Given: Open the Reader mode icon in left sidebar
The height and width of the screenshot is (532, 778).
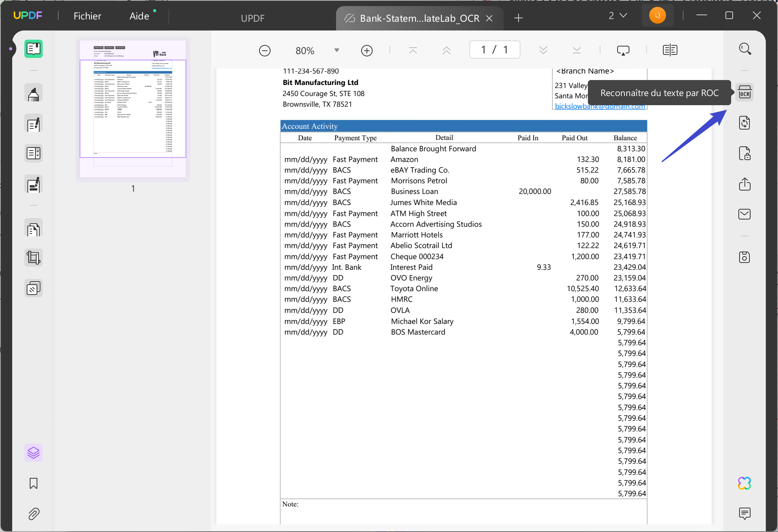Looking at the screenshot, I should [x=34, y=49].
